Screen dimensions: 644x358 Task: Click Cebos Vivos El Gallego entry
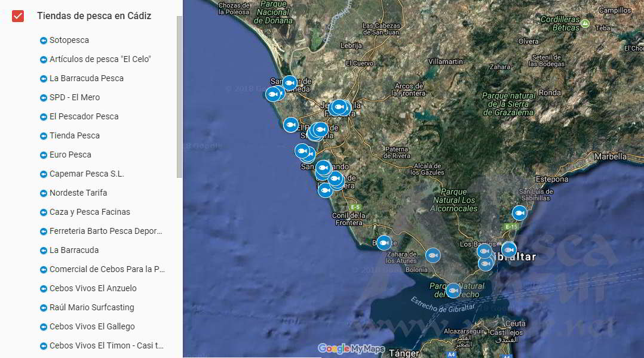92,326
